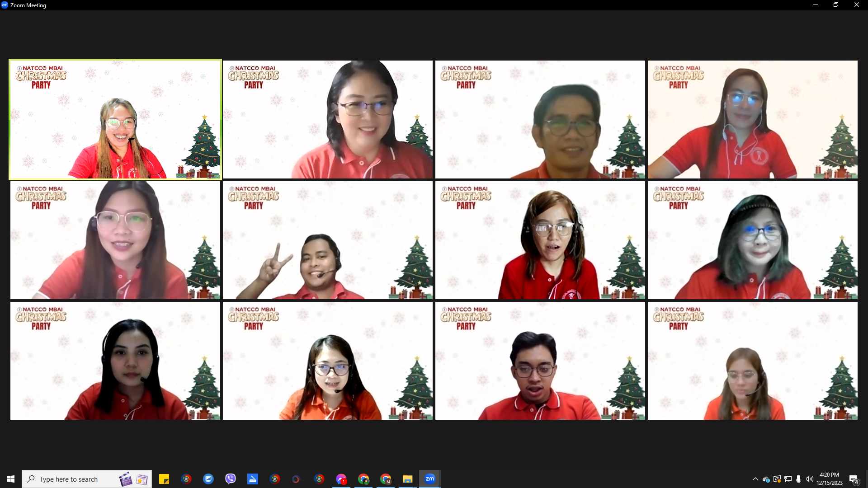
Task: Open the OneDrive cloud tray icon
Action: [x=766, y=479]
